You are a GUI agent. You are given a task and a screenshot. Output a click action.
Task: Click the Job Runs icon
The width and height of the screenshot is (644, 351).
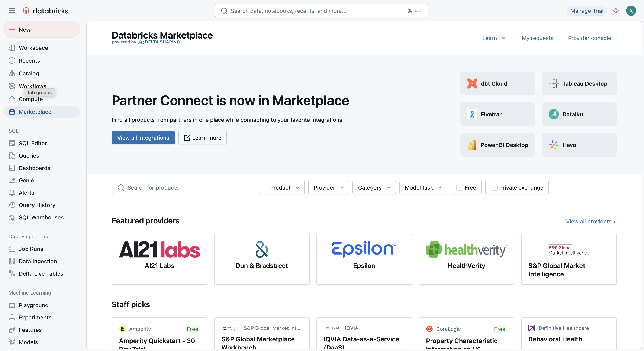click(12, 249)
